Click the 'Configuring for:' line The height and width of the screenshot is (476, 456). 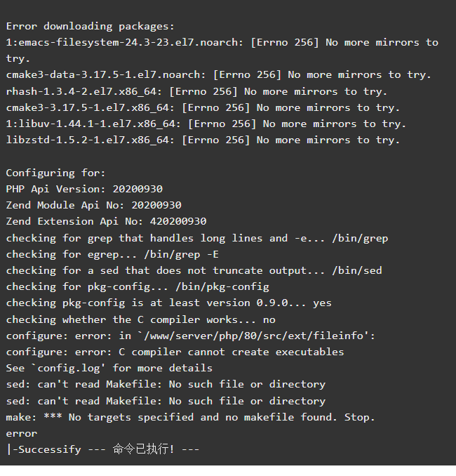coord(56,173)
